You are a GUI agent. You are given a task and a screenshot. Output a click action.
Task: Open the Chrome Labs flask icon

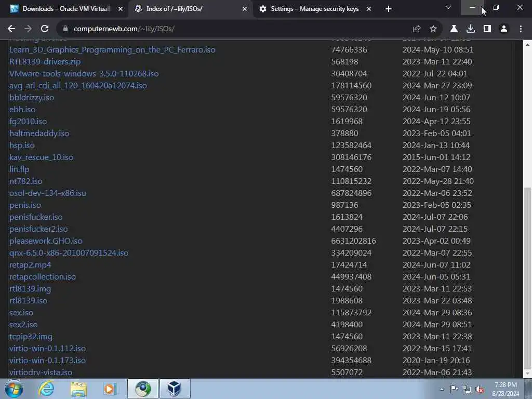tap(454, 29)
